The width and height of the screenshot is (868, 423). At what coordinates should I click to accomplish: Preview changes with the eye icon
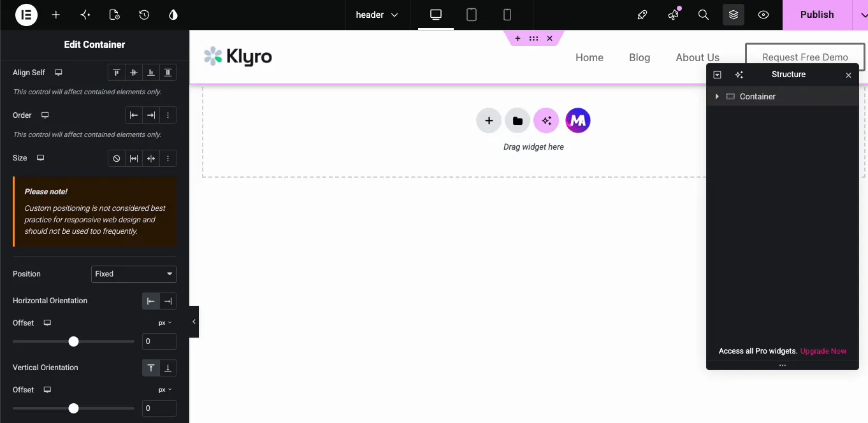[763, 15]
